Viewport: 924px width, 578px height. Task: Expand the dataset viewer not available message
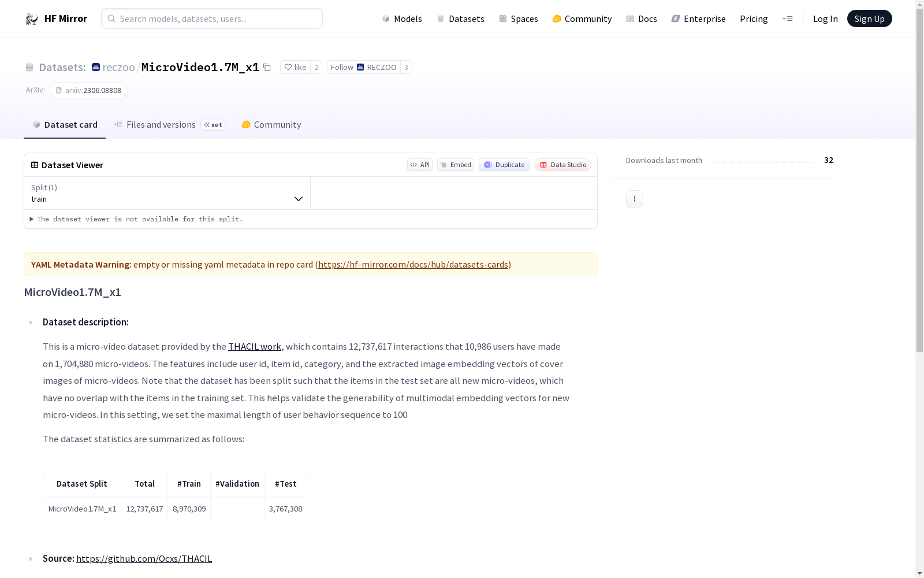click(x=137, y=219)
